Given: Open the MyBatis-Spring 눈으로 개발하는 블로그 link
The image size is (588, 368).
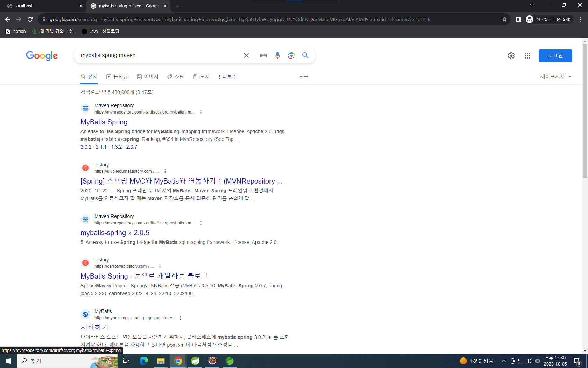Looking at the screenshot, I should pos(144,276).
